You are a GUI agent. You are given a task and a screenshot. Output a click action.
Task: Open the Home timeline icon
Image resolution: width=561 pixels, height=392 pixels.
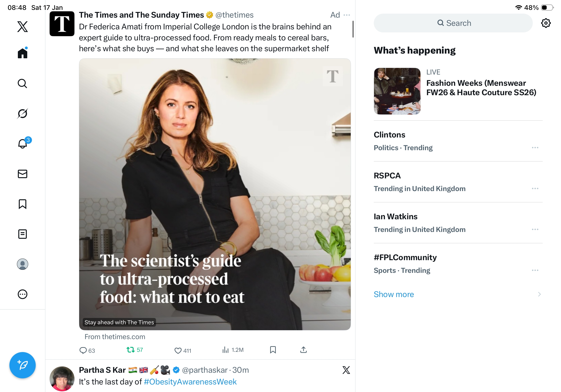click(x=23, y=53)
